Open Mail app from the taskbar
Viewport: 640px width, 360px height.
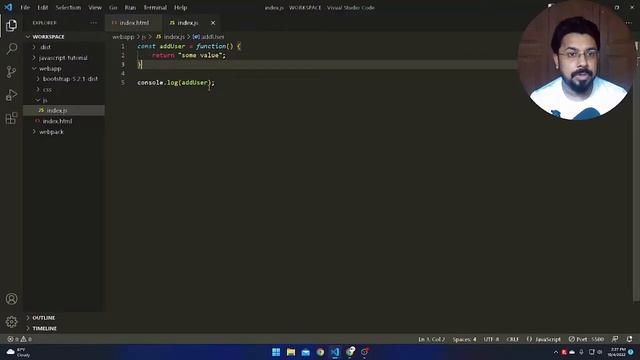[x=305, y=352]
